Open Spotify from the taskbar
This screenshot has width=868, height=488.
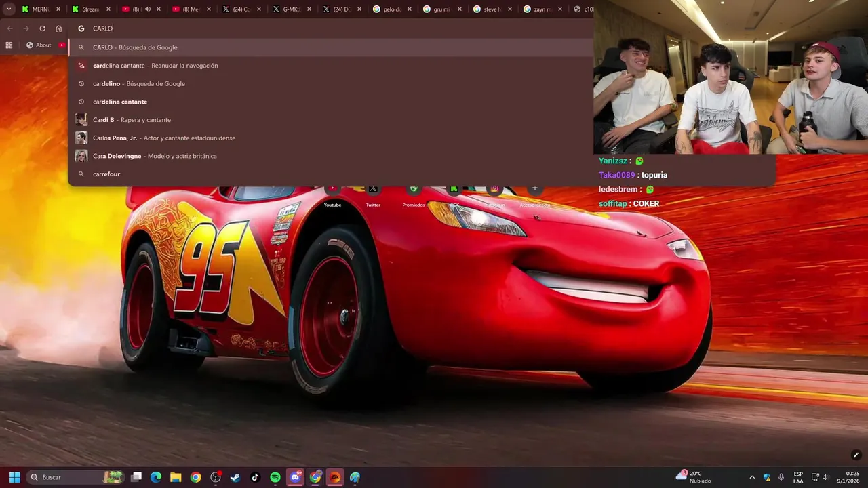[x=275, y=477]
